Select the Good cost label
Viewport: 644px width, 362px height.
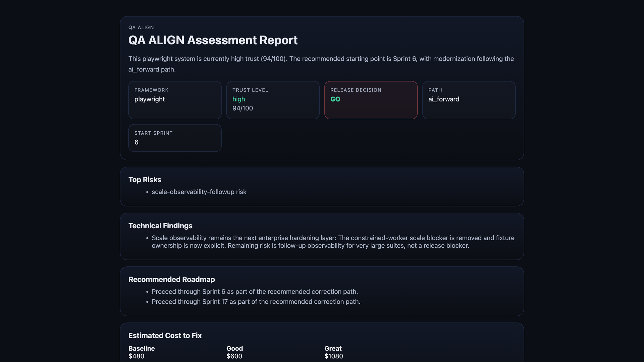click(234, 349)
